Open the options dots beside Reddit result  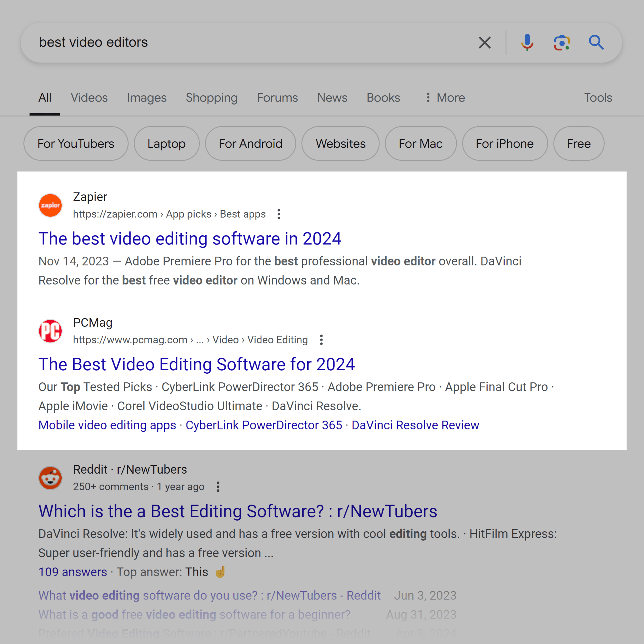218,487
